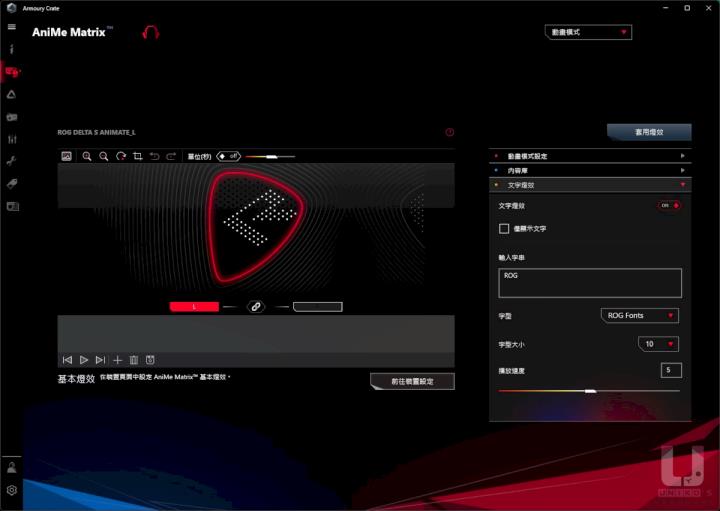Toggle the text effect on switch

coord(669,205)
